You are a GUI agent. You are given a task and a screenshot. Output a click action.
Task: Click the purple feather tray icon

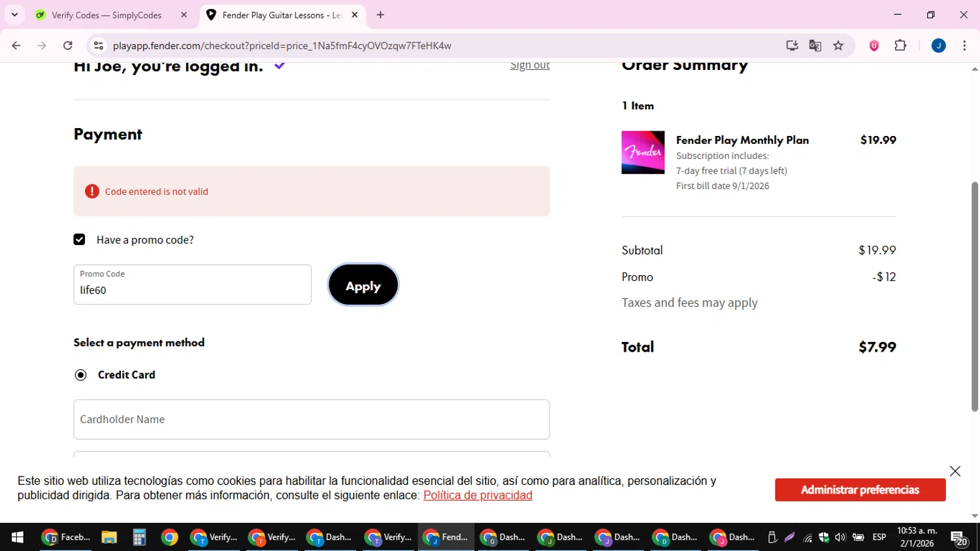point(789,537)
